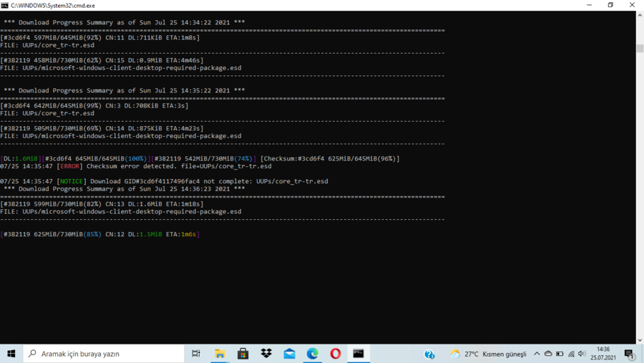
Task: Open the OneDrive cloud tray icon
Action: point(548,354)
